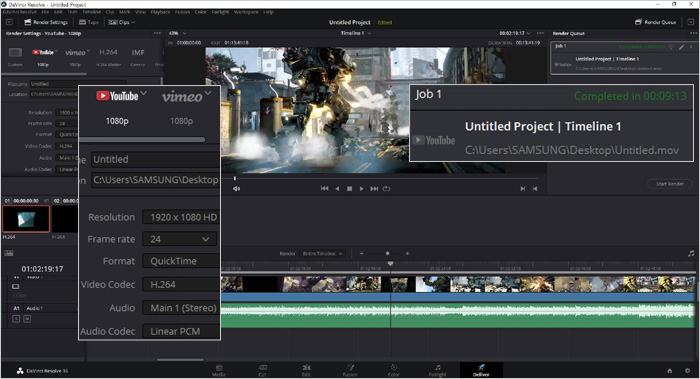The height and width of the screenshot is (379, 700).
Task: Click the music note icon above timeline
Action: coord(691,253)
